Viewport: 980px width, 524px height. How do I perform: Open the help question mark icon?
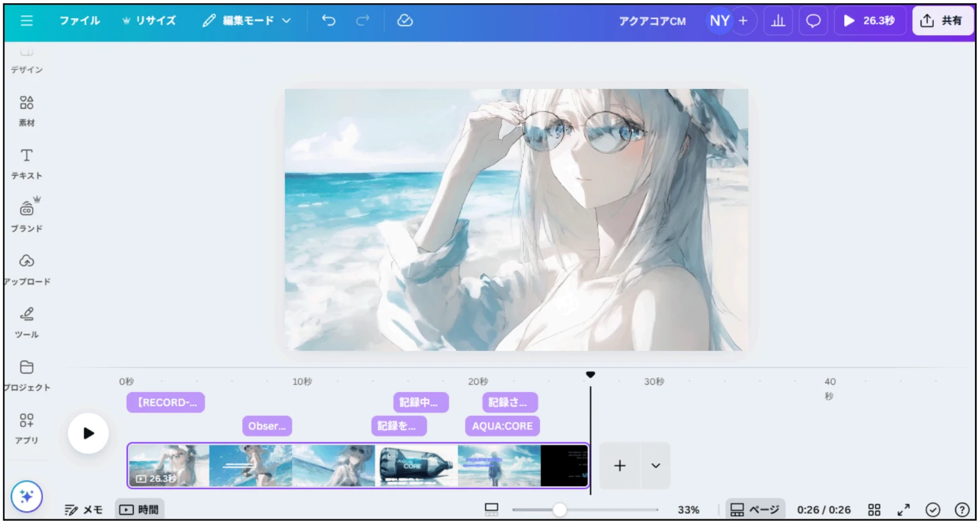pos(961,510)
